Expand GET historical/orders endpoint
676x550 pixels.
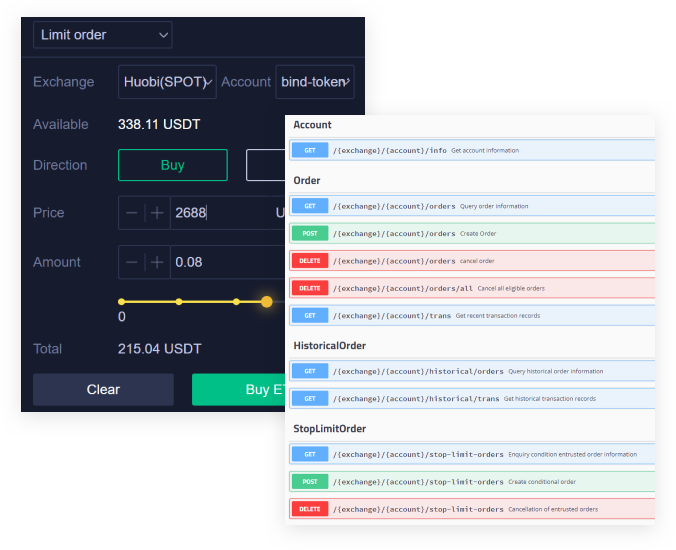tap(472, 371)
